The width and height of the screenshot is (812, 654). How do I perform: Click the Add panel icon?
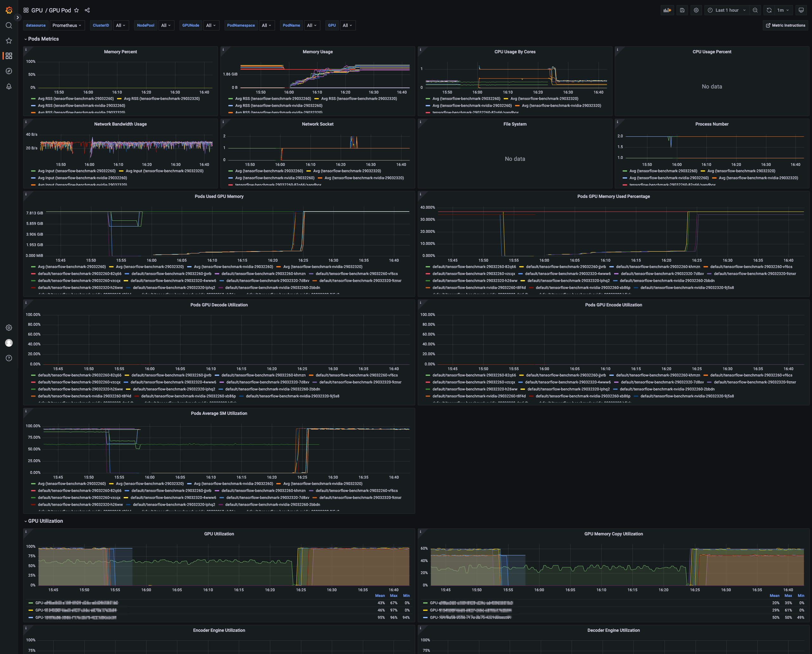(x=667, y=10)
